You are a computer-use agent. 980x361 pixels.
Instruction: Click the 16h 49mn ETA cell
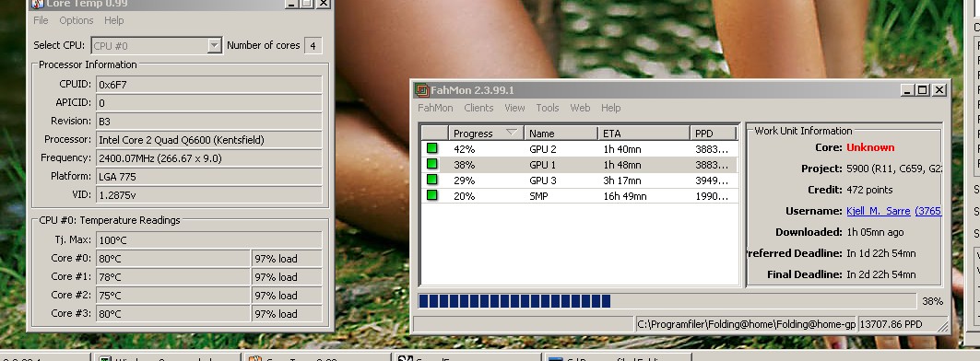point(625,196)
